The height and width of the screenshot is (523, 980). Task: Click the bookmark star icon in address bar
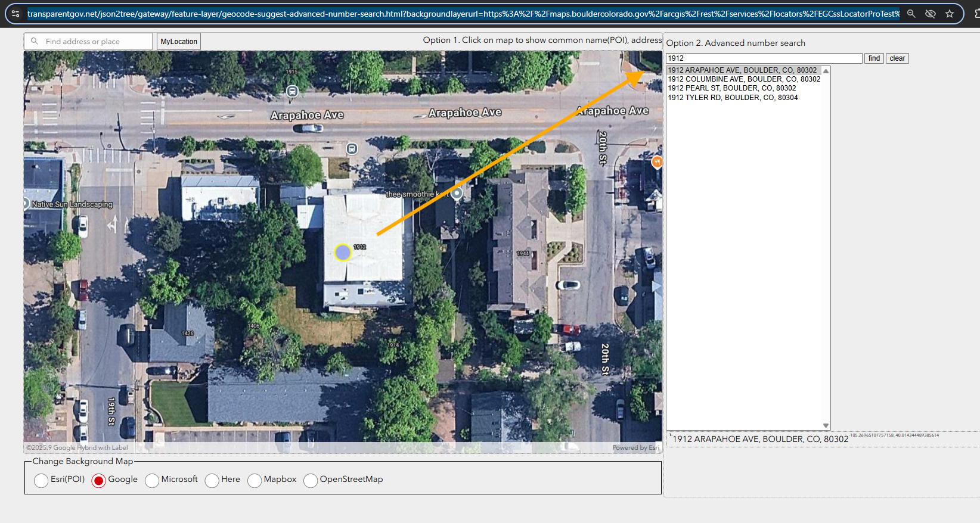950,14
